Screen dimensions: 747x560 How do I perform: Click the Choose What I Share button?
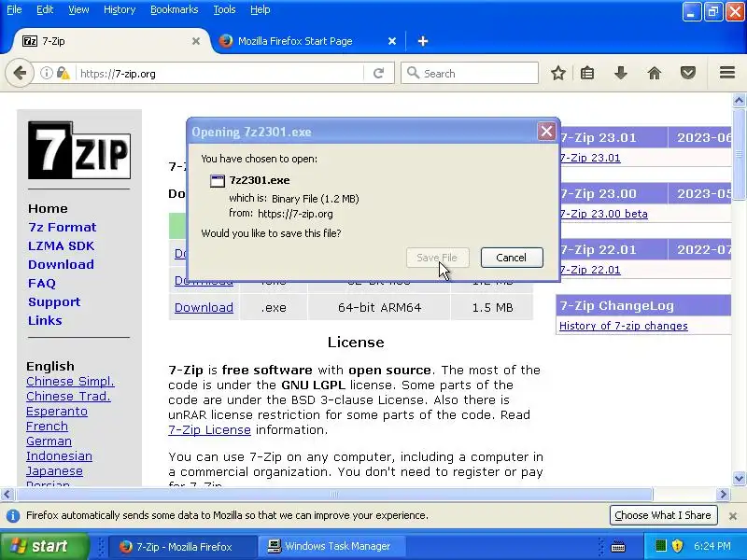tap(663, 515)
